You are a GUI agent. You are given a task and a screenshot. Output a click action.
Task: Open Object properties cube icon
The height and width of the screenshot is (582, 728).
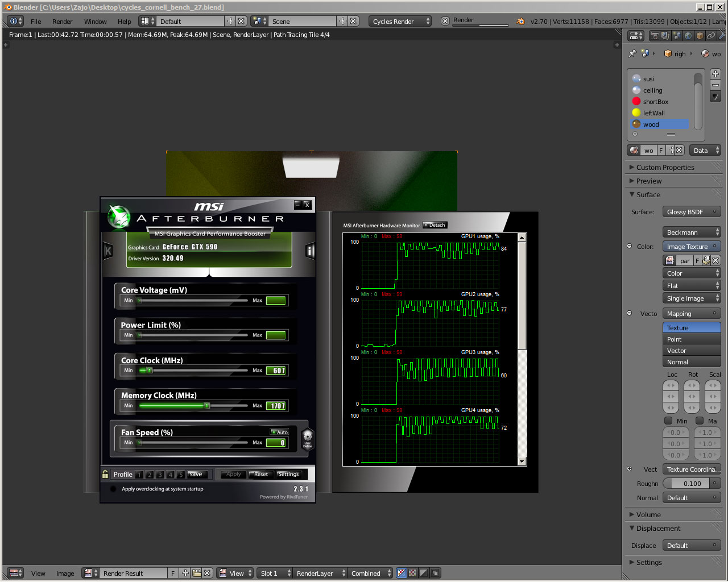tap(700, 36)
